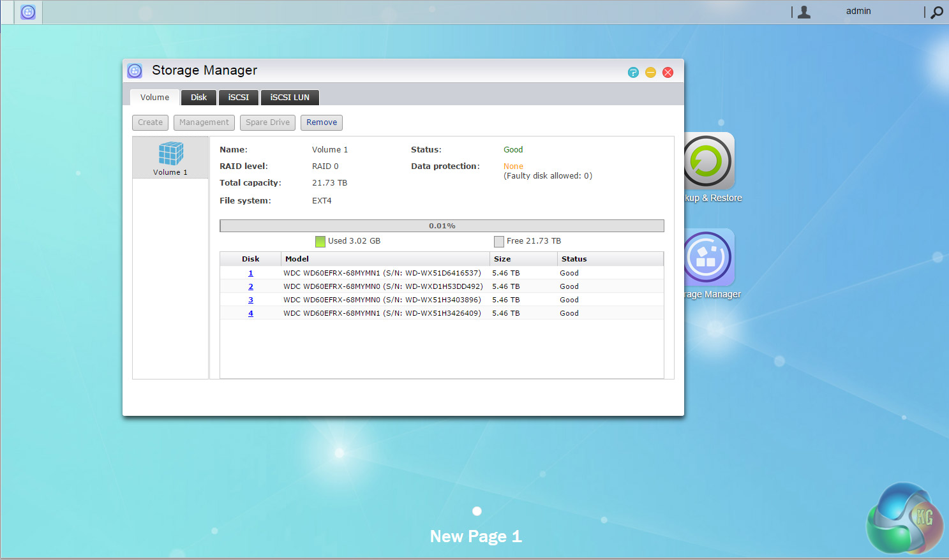This screenshot has height=560, width=949.
Task: Open Storage Manager desktop shortcut icon
Action: pyautogui.click(x=709, y=258)
